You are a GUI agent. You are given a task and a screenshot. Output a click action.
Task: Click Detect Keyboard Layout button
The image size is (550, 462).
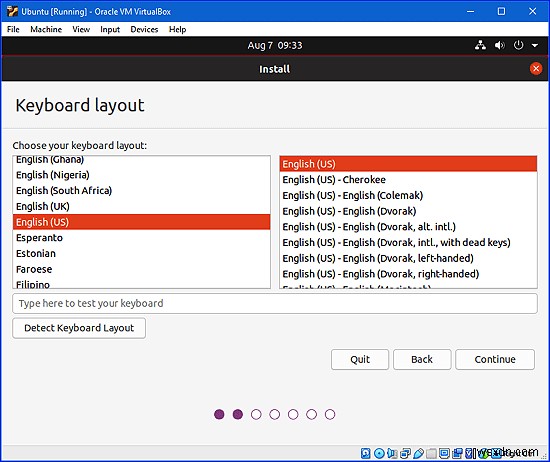(x=79, y=328)
